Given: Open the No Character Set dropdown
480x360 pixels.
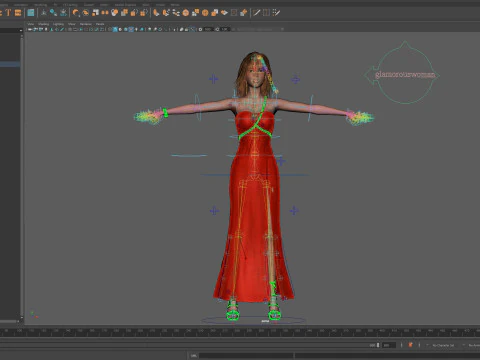Looking at the screenshot, I should tap(443, 345).
